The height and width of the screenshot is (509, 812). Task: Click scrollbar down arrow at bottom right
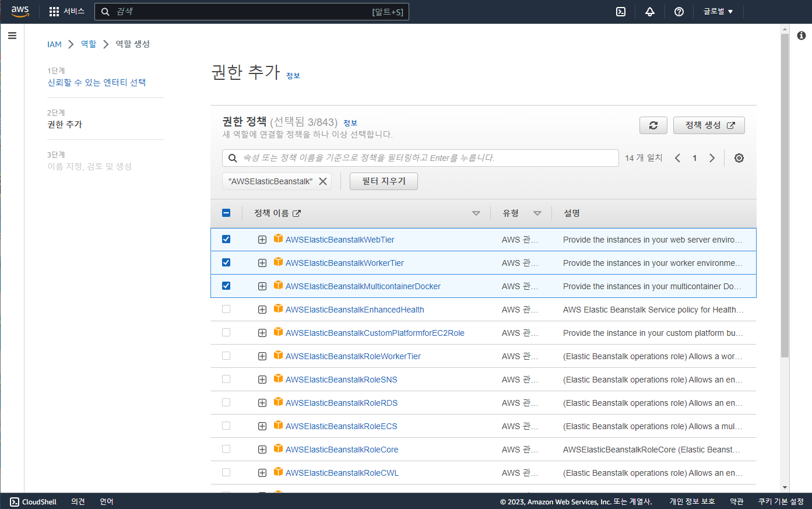pyautogui.click(x=785, y=487)
